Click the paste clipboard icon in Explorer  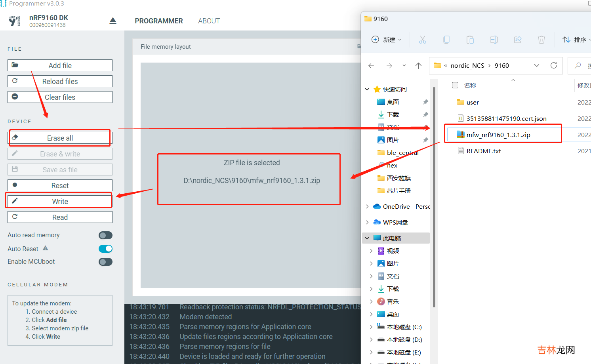tap(470, 40)
